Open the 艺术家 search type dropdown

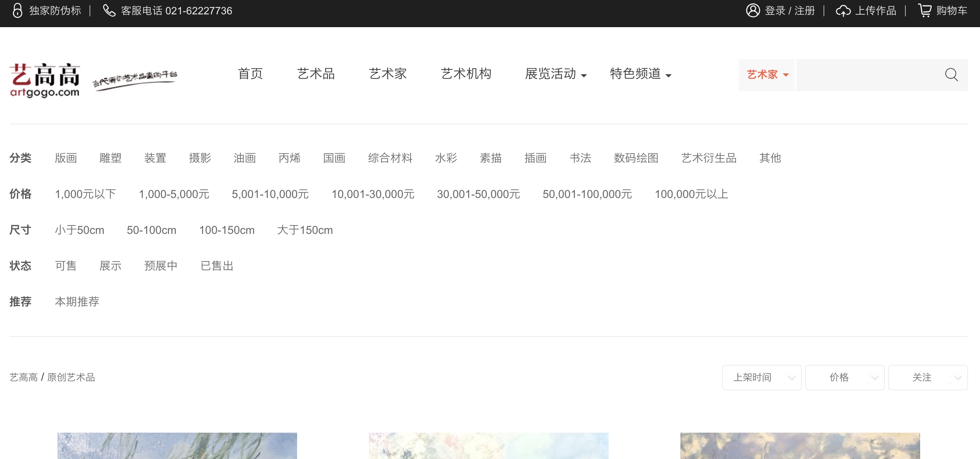point(767,75)
